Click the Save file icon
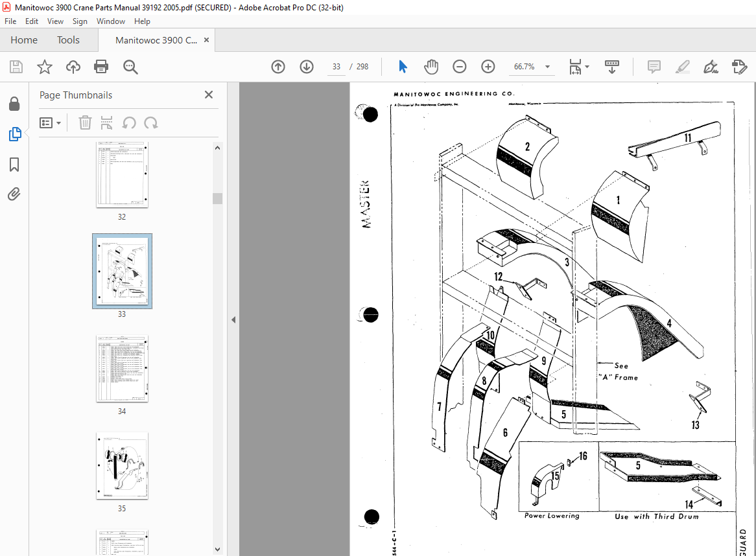The width and height of the screenshot is (756, 556). [x=16, y=67]
